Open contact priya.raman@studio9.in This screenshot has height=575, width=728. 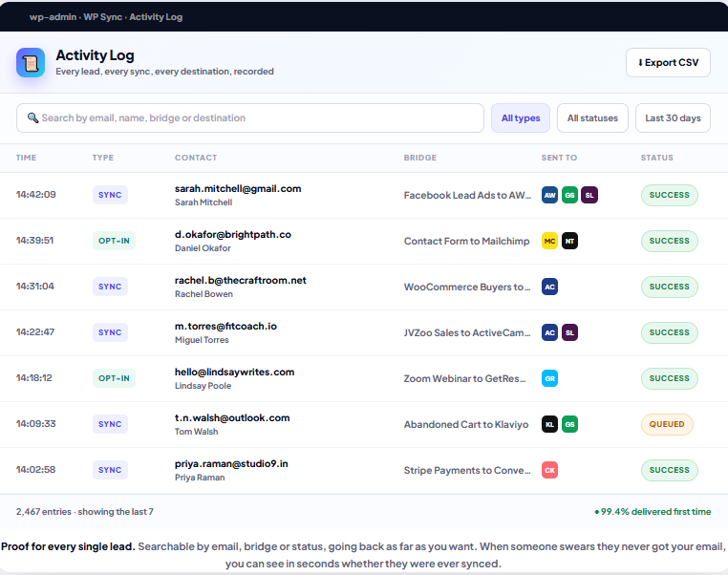point(231,464)
